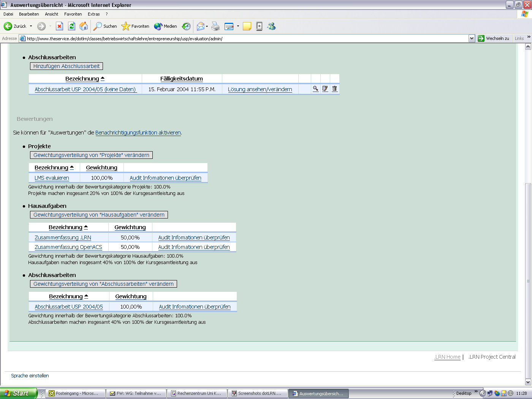Screen dimensions: 532x399
Task: Delete the Abschlussarbeit with the trash icon
Action: click(334, 89)
